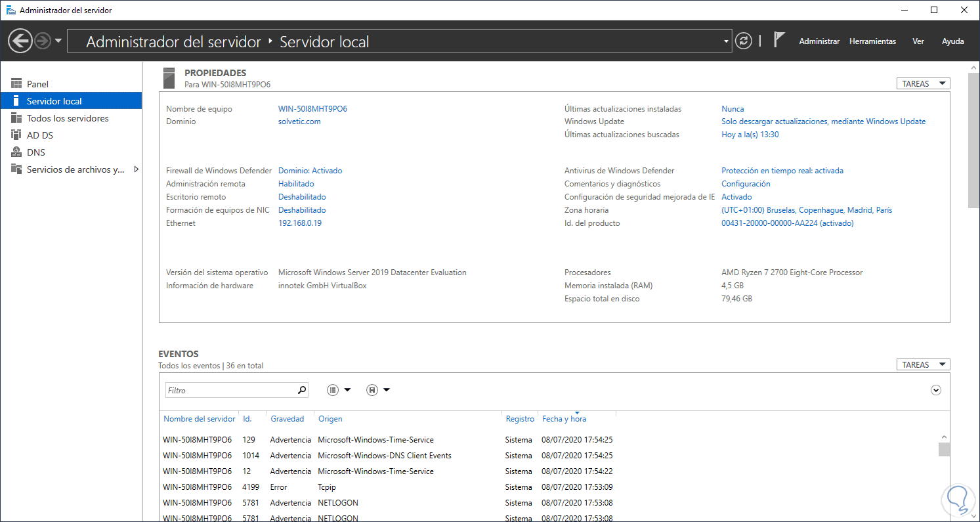Open the TAREAS dropdown in Propiedades
Screen dimensions: 980x522
click(923, 83)
